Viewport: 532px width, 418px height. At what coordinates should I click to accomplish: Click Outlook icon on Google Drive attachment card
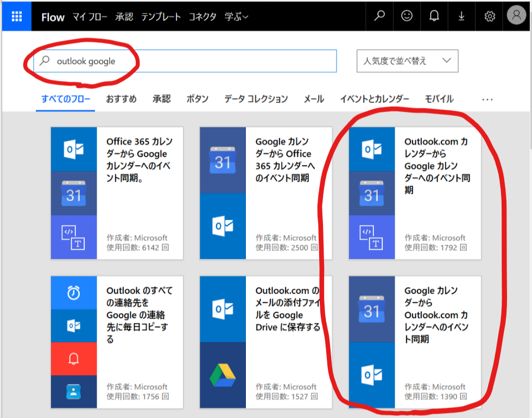coord(223,309)
